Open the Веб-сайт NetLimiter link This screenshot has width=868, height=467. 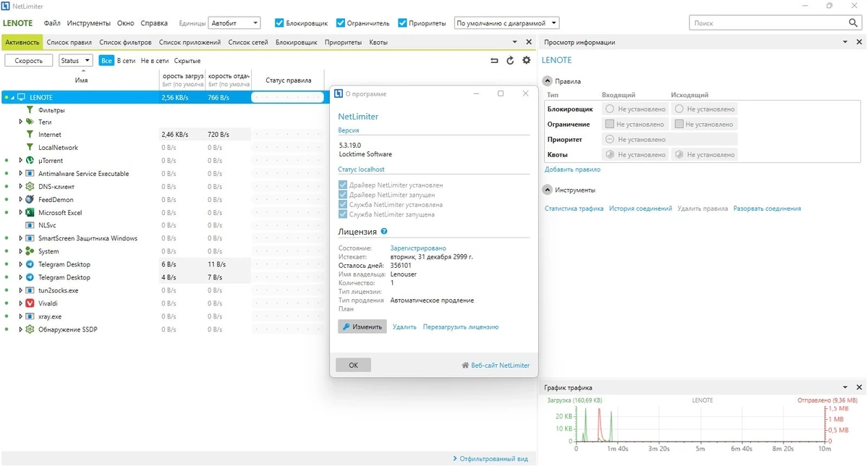(495, 365)
